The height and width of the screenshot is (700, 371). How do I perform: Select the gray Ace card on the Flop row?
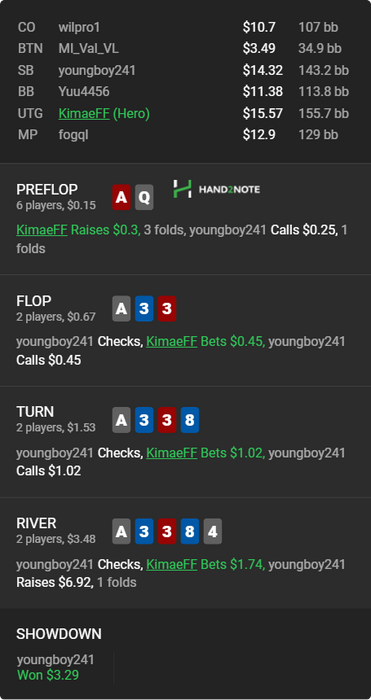(121, 308)
